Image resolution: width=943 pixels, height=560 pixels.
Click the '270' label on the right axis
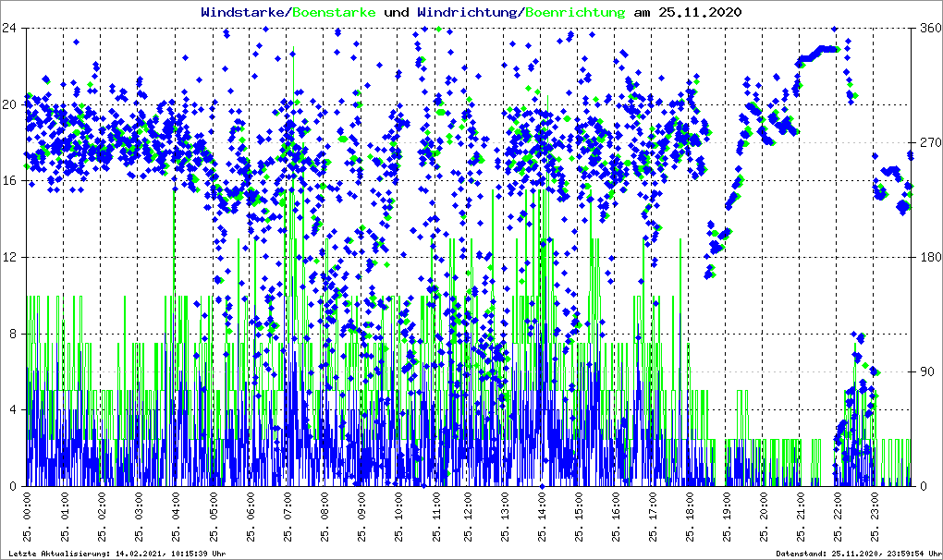pyautogui.click(x=925, y=143)
